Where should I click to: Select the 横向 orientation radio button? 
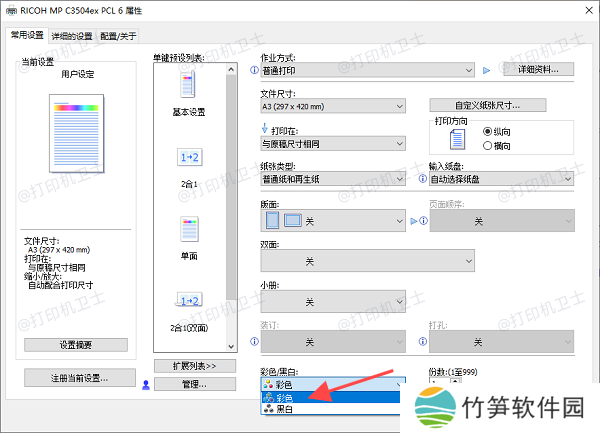click(x=488, y=145)
